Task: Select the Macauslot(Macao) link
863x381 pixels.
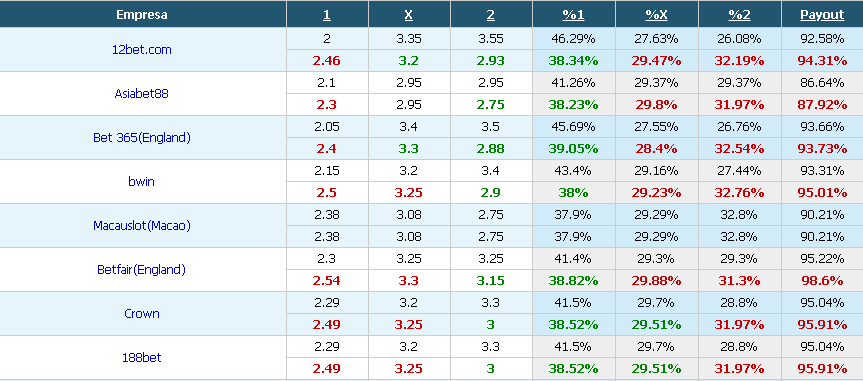Action: 141,226
